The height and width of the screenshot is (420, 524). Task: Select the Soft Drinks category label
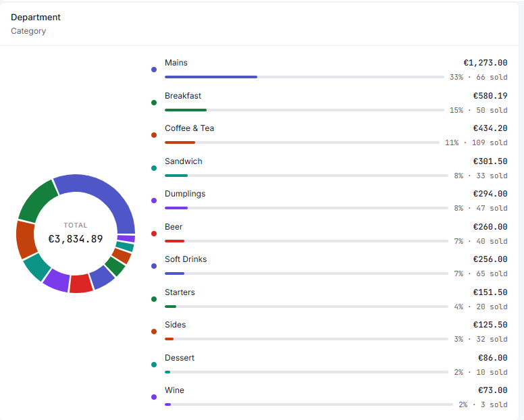point(186,259)
